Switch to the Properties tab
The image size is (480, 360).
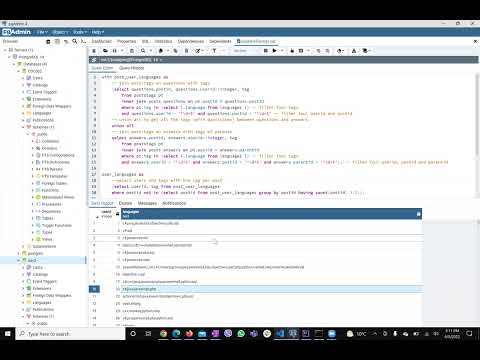[x=127, y=41]
